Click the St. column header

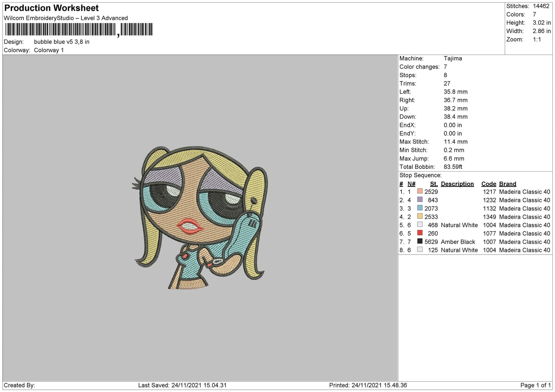(x=434, y=184)
